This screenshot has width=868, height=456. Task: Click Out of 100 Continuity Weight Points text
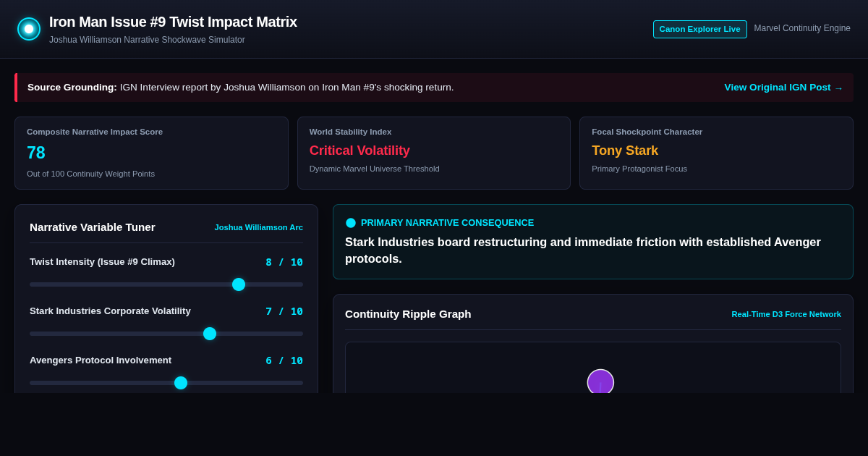pos(90,174)
